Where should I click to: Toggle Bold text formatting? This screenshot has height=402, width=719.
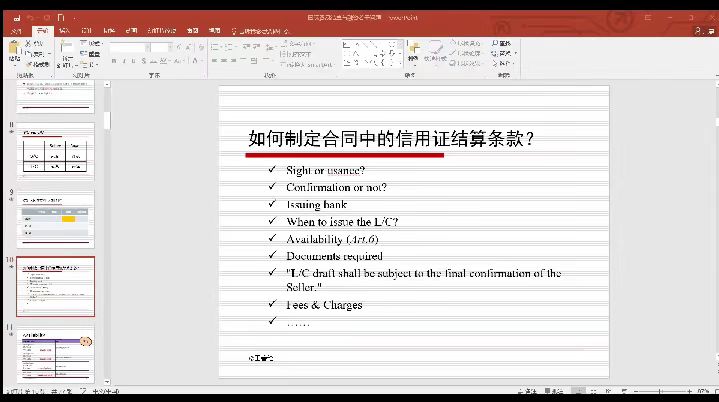[x=113, y=62]
